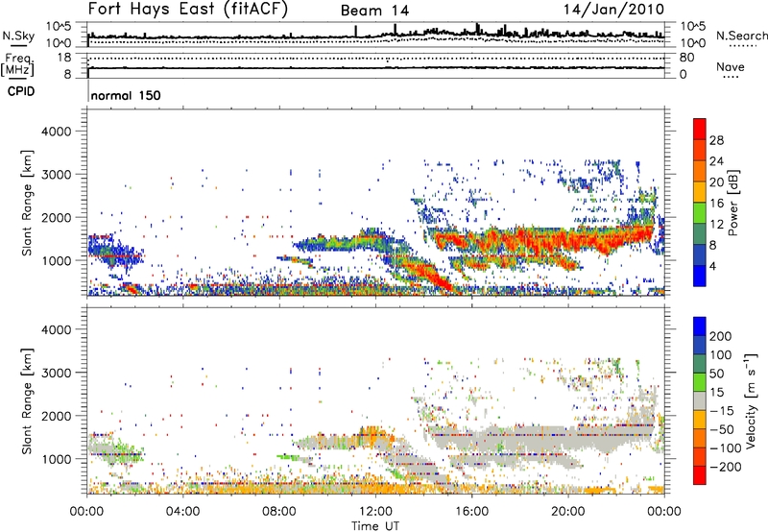The height and width of the screenshot is (532, 768).
Task: Click the power panel's "Slant Range [km]" label
Action: pos(27,203)
